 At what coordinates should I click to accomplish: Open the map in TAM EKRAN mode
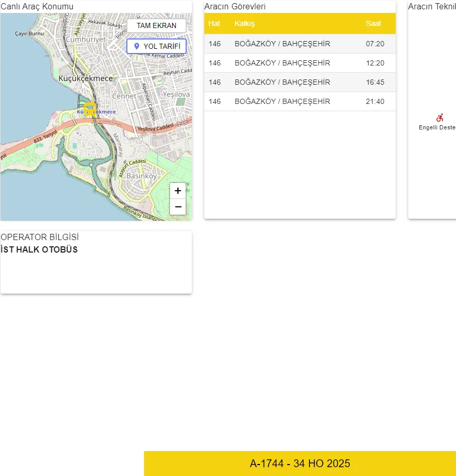pyautogui.click(x=157, y=25)
